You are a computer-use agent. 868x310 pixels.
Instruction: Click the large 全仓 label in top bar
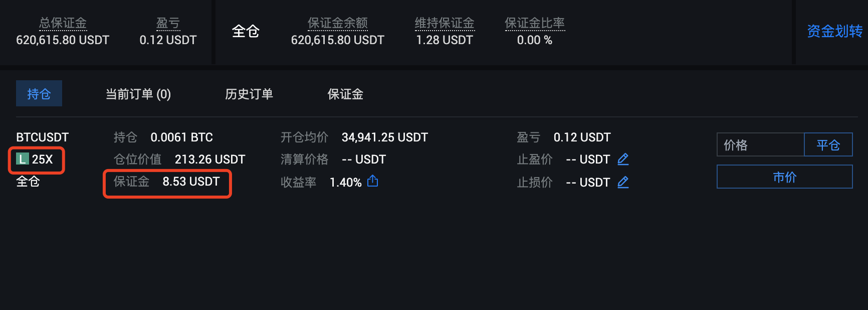(246, 32)
